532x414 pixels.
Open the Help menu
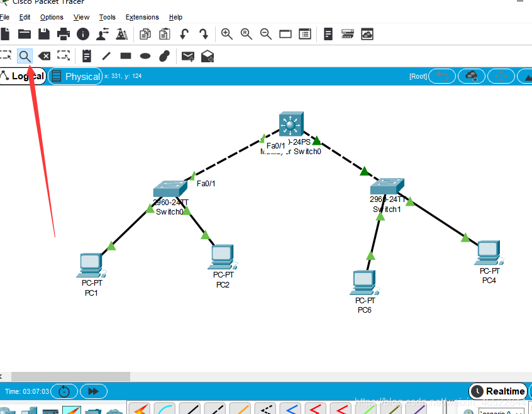tap(175, 17)
